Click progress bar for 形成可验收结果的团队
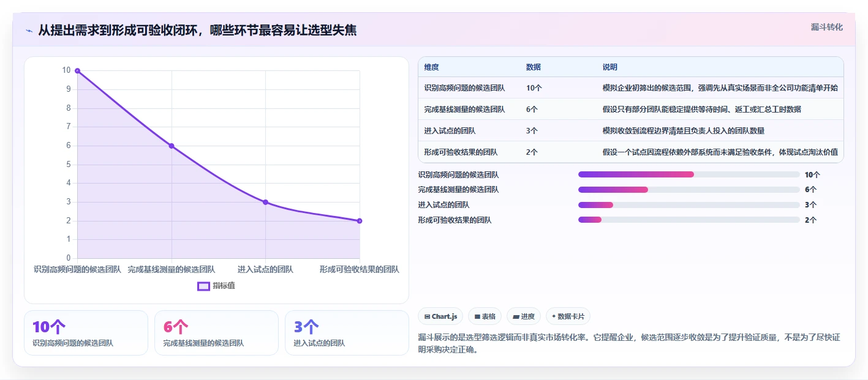The width and height of the screenshot is (868, 380). click(689, 220)
